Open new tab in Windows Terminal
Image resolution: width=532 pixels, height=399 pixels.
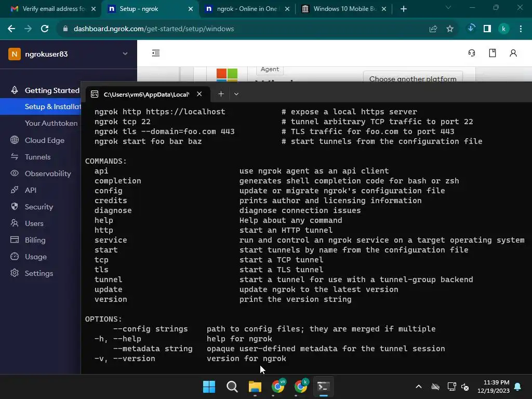221,94
